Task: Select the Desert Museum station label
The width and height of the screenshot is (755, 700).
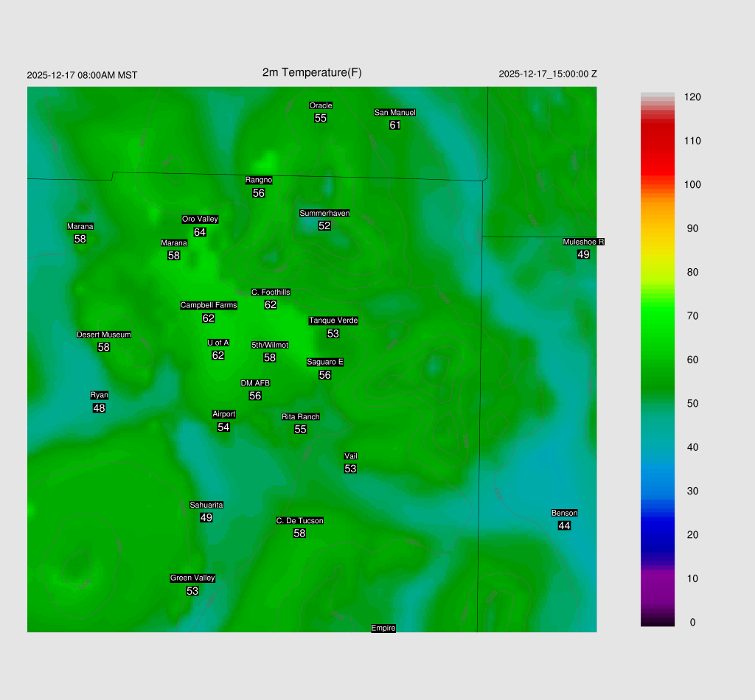Action: tap(104, 335)
